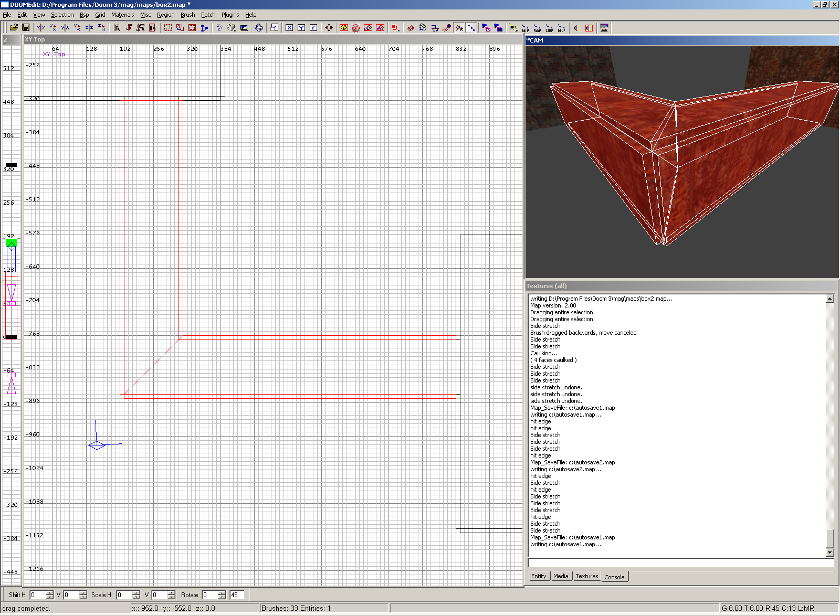
Task: Flip the selection along the X axis
Action: [41, 28]
